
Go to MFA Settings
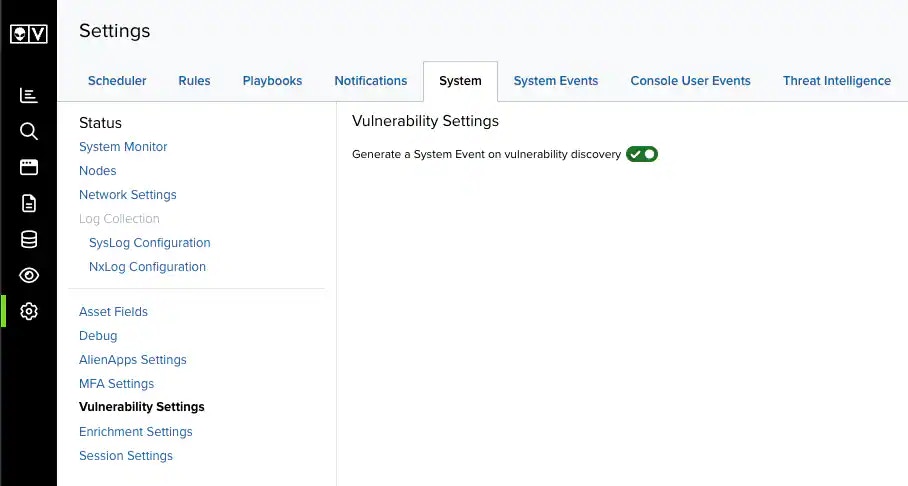point(116,383)
